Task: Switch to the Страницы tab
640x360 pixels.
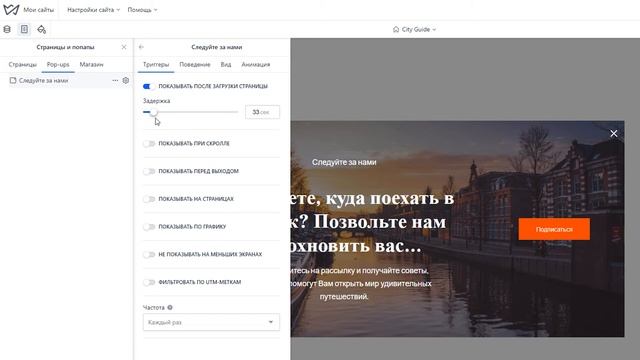Action: (x=22, y=64)
